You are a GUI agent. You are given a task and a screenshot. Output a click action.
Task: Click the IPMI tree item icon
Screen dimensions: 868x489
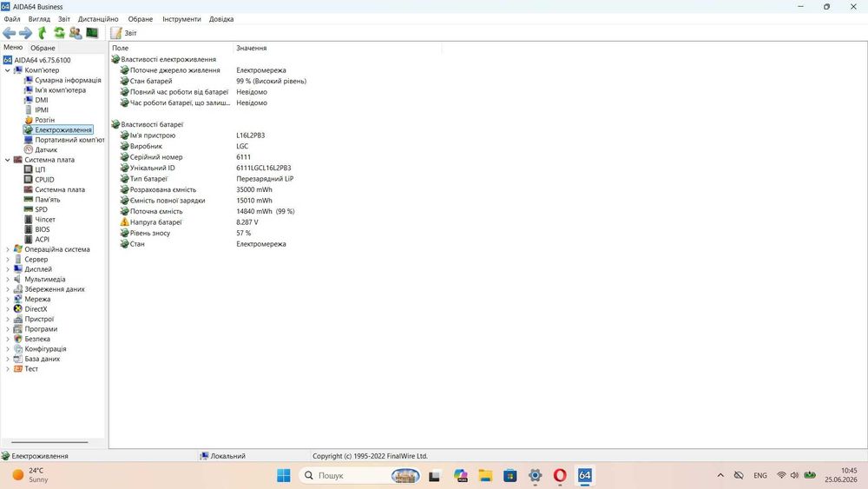(29, 110)
